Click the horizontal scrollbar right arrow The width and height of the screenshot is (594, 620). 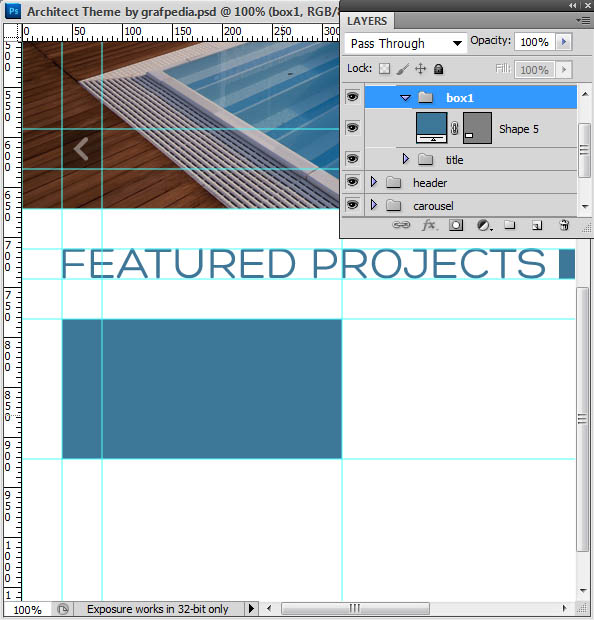point(564,608)
